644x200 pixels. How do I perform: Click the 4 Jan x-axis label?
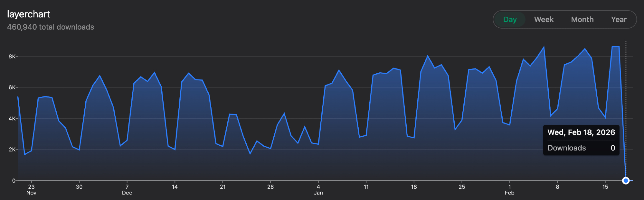click(x=318, y=189)
